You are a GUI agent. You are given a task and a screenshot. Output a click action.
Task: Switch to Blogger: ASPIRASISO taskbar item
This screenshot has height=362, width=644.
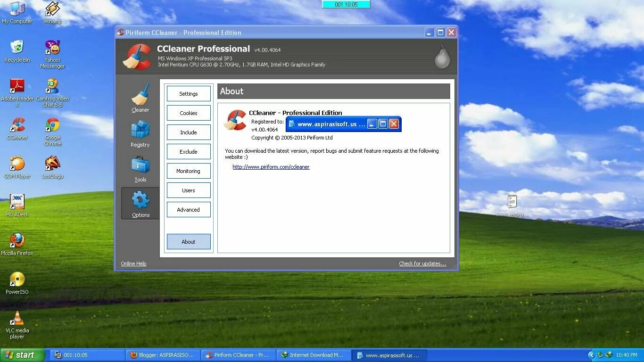(x=163, y=355)
